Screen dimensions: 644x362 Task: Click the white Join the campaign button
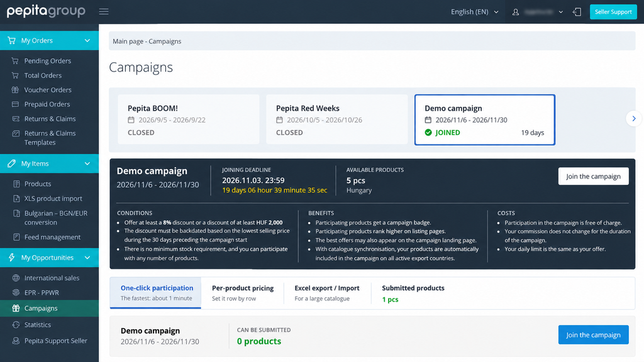(x=593, y=176)
